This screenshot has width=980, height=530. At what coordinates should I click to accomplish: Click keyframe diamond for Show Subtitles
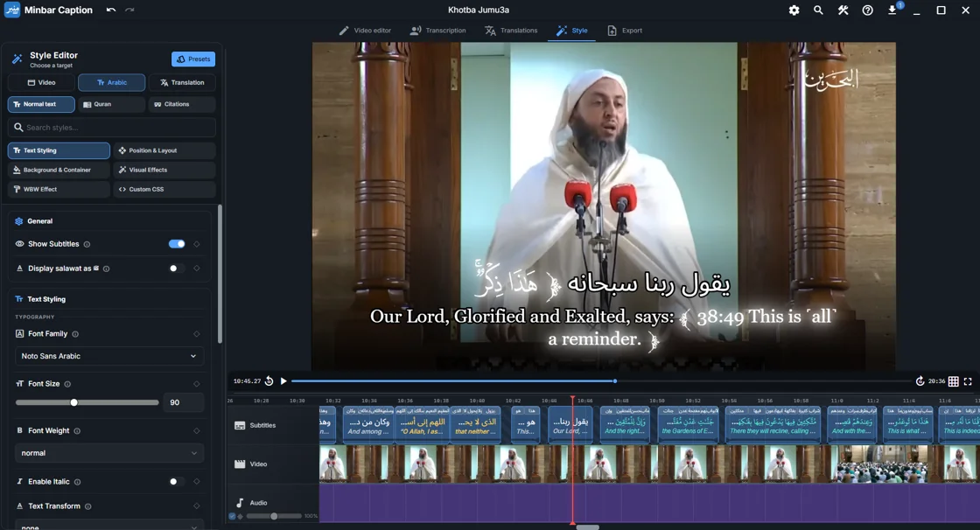(196, 244)
